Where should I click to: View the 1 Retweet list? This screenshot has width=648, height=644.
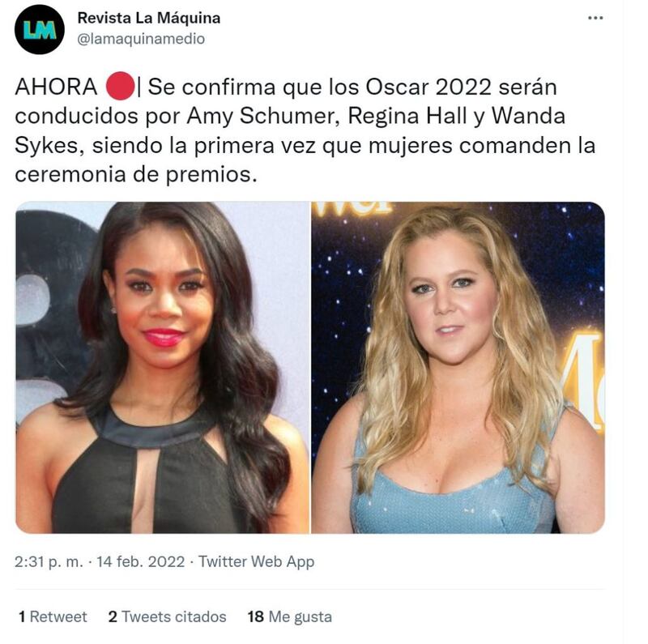point(53,616)
